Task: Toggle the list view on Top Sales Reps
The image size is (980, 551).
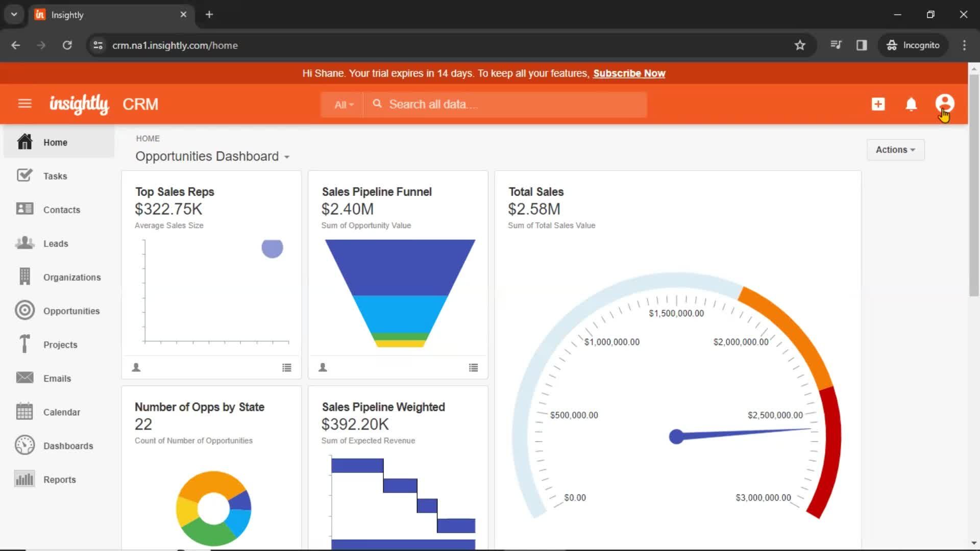Action: (287, 367)
